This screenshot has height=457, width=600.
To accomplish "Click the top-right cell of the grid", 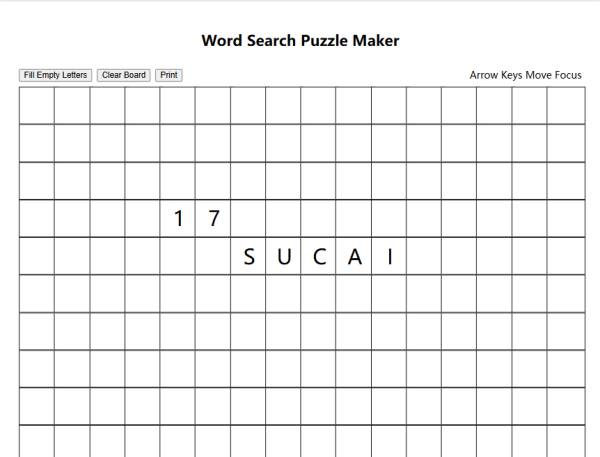I will pos(565,105).
